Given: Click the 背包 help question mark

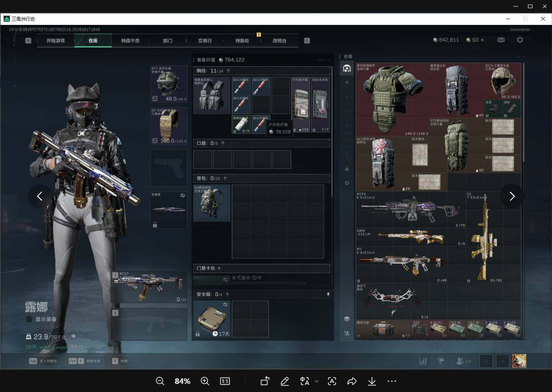Looking at the screenshot, I should (225, 179).
